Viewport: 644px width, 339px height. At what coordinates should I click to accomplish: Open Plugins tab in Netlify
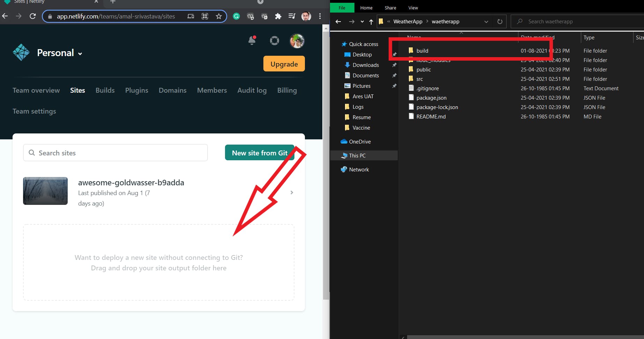[x=137, y=90]
